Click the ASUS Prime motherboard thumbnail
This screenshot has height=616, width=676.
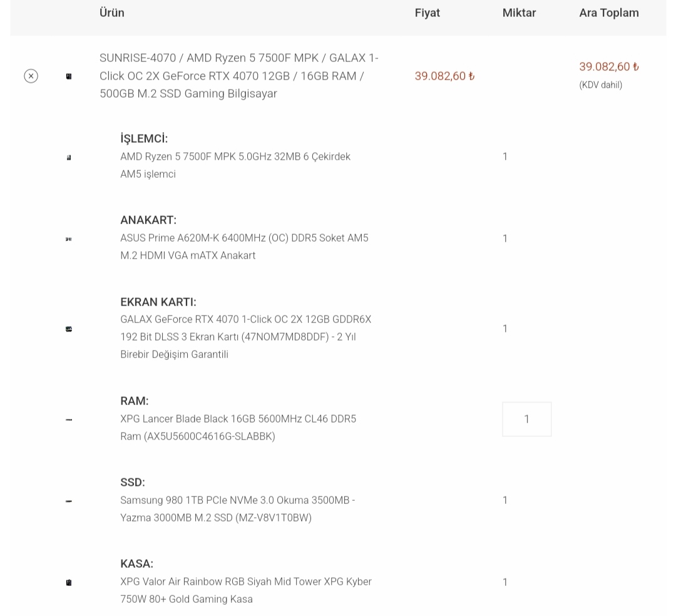69,239
